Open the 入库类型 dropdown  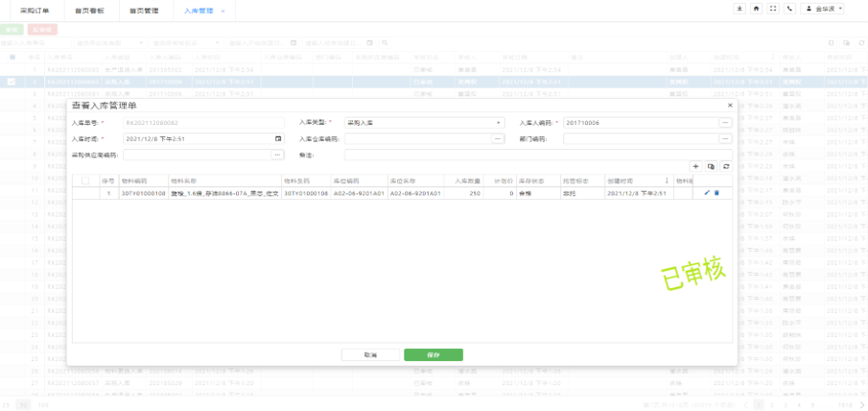coord(425,123)
